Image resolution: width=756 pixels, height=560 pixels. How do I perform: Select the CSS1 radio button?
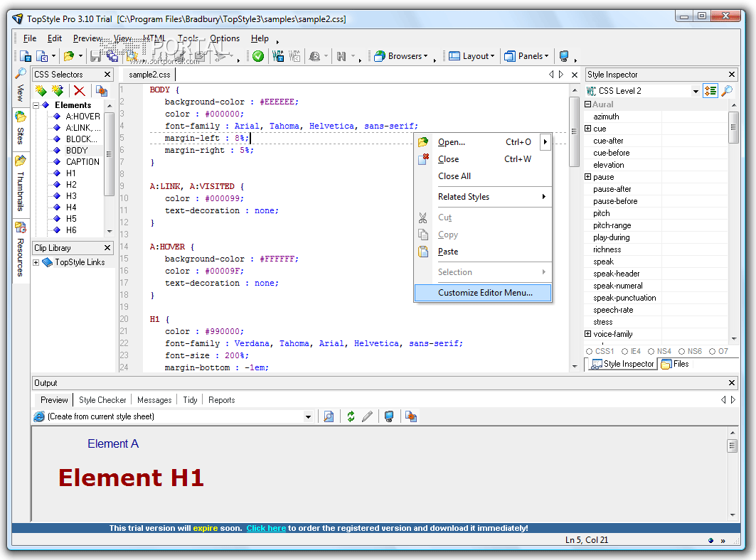(x=589, y=351)
